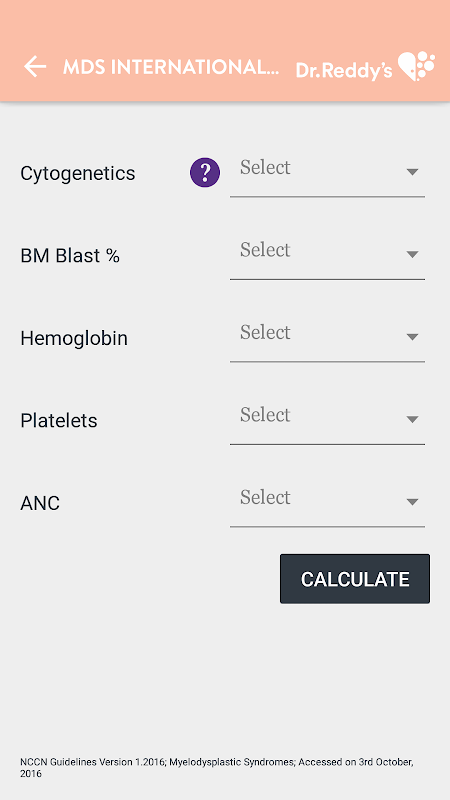The image size is (450, 800).
Task: Open the Platelets Select field
Action: coord(327,420)
